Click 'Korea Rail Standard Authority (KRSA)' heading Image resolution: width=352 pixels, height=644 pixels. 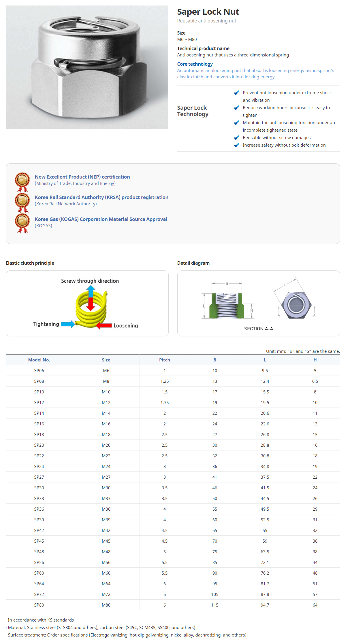coord(101,197)
